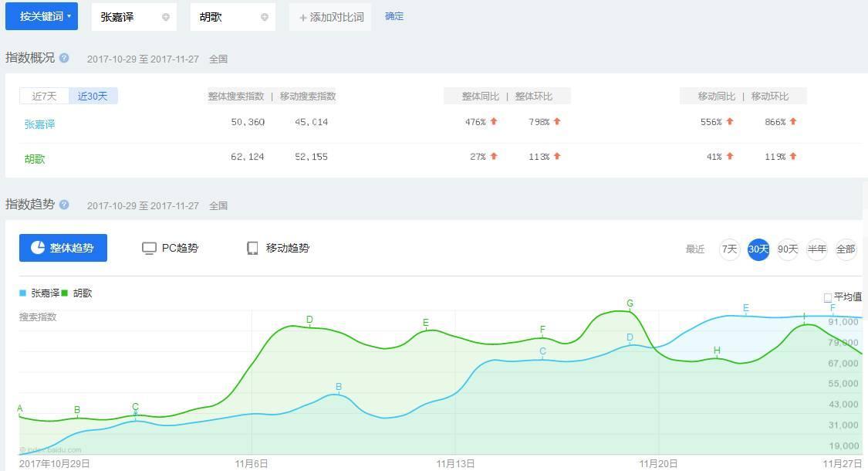Click the 移动趋势 tablet icon
This screenshot has height=471, width=868.
[252, 249]
